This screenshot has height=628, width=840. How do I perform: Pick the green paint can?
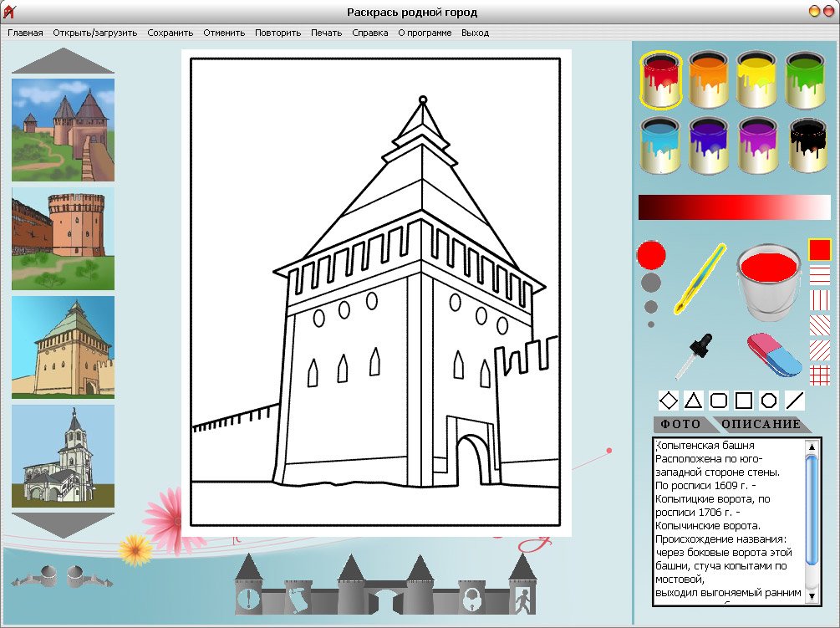(806, 80)
